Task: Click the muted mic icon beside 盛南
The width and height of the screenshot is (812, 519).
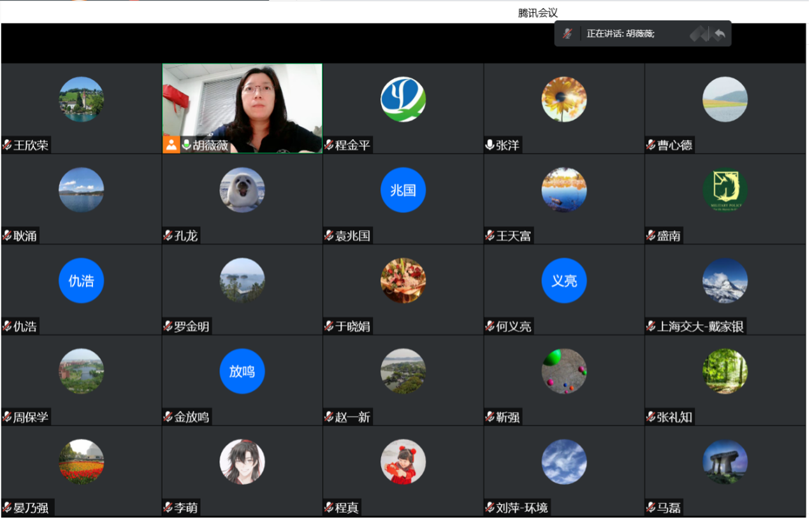Action: coord(651,236)
